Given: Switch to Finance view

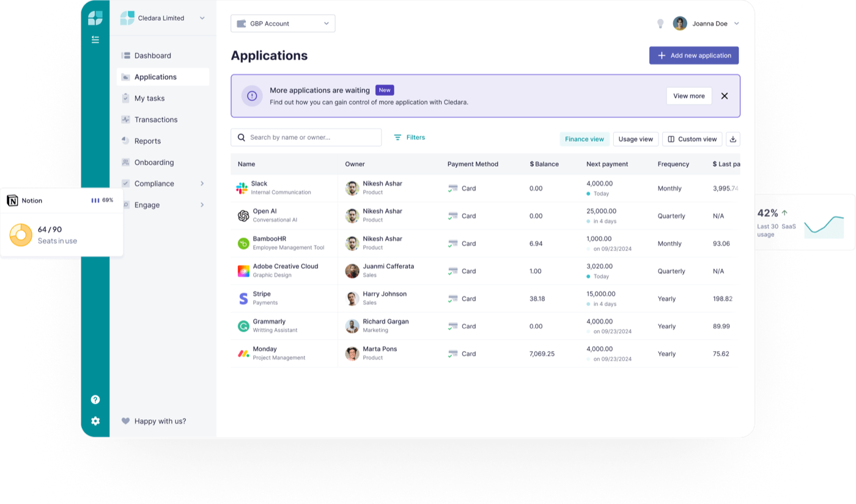Looking at the screenshot, I should coord(585,139).
